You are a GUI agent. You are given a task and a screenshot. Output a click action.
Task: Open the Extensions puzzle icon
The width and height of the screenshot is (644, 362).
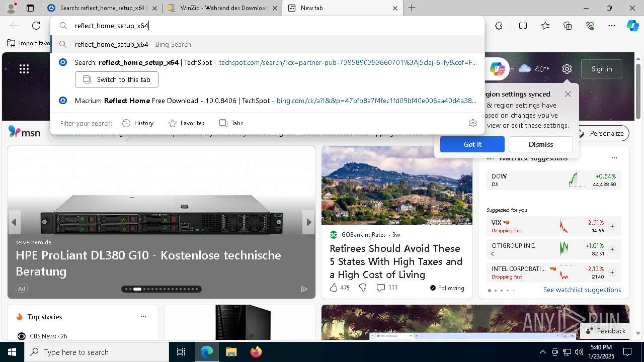[x=499, y=26]
